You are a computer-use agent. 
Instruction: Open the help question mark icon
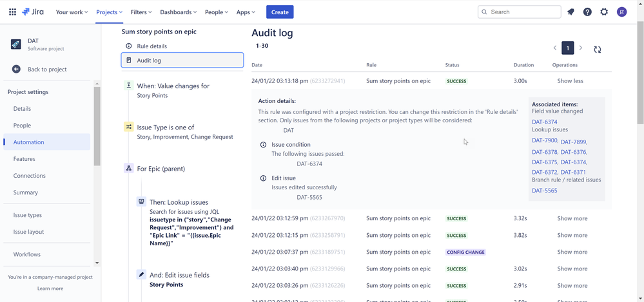[587, 12]
